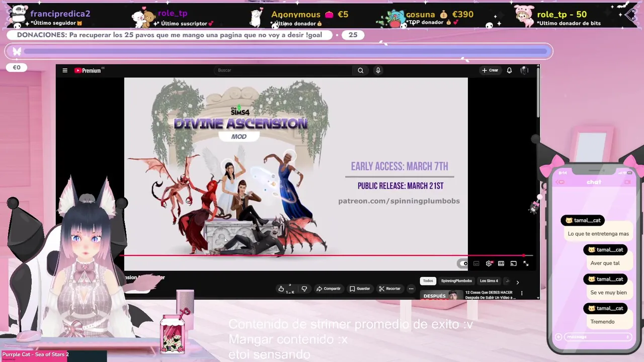
Task: Click the 'Lo que te entretenga mas' chat message
Action: click(598, 234)
